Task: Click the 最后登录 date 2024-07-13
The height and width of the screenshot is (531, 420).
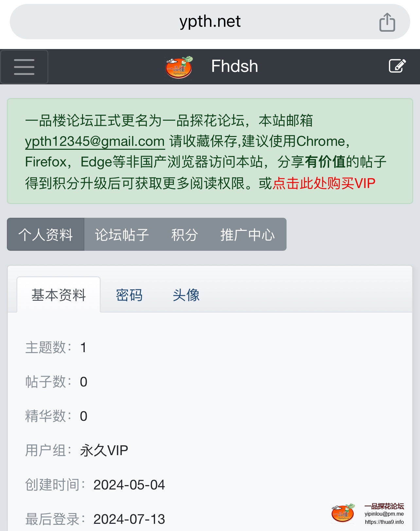Action: [x=129, y=519]
